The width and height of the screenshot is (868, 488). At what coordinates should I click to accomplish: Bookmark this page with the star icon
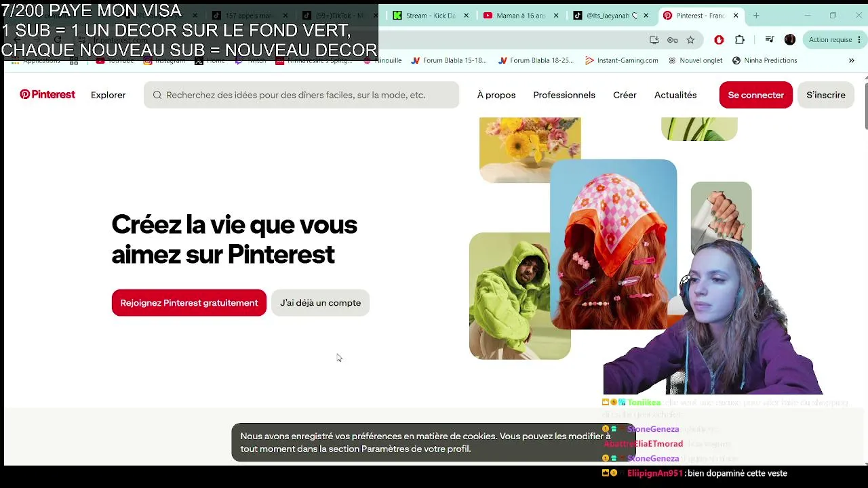pyautogui.click(x=690, y=40)
